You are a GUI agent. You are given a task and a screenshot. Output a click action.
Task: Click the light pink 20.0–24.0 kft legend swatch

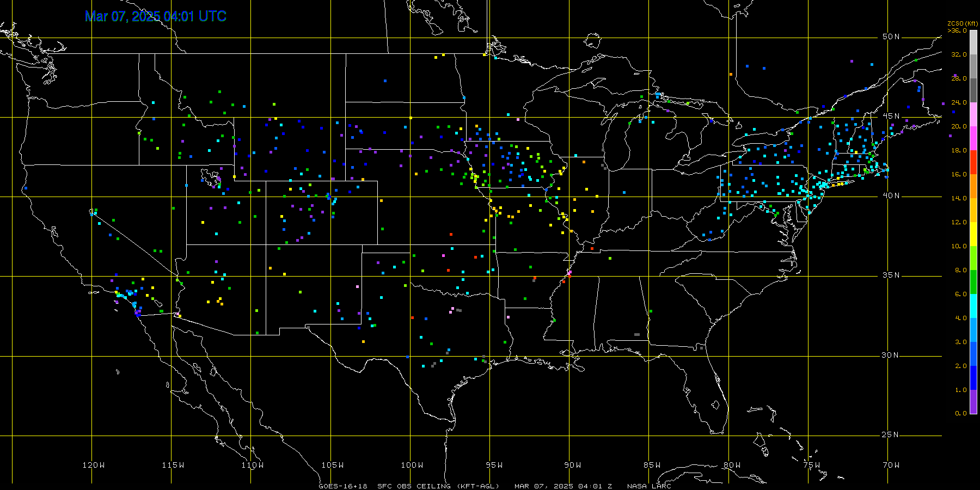(x=973, y=114)
